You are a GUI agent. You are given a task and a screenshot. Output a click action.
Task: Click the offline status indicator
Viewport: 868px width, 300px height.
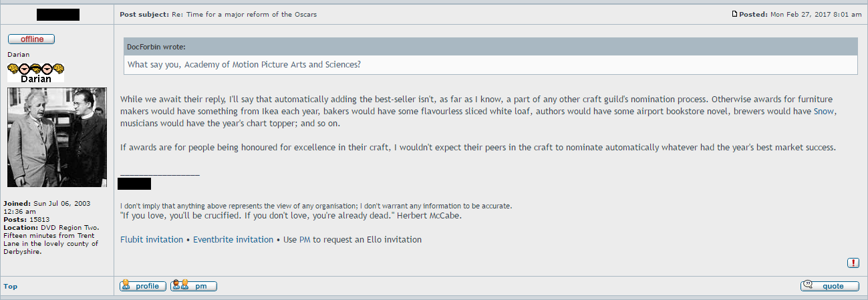[31, 39]
